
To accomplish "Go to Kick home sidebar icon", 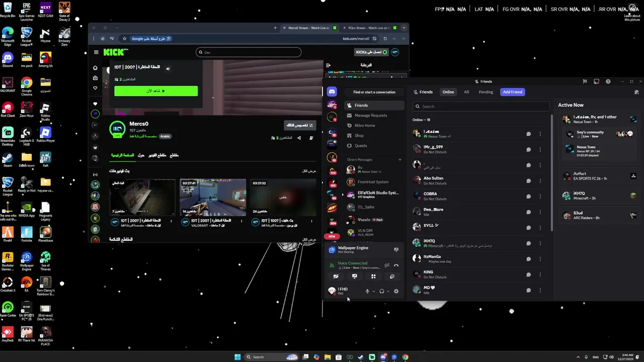I will [95, 68].
